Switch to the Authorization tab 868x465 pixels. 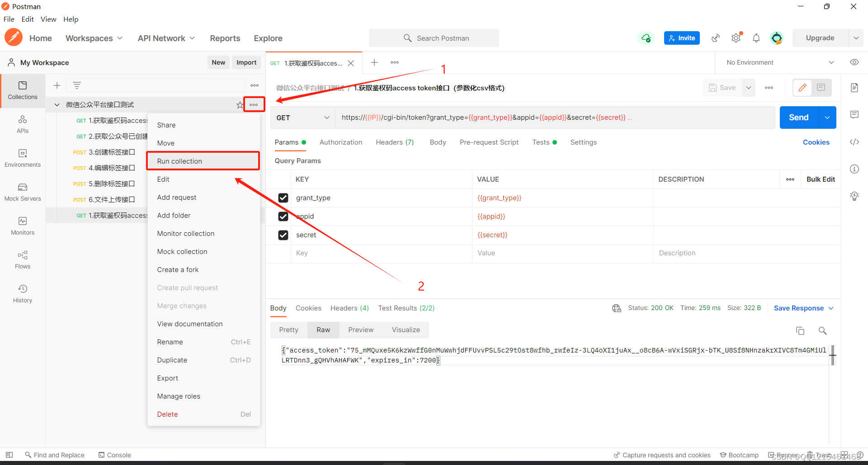pyautogui.click(x=341, y=142)
